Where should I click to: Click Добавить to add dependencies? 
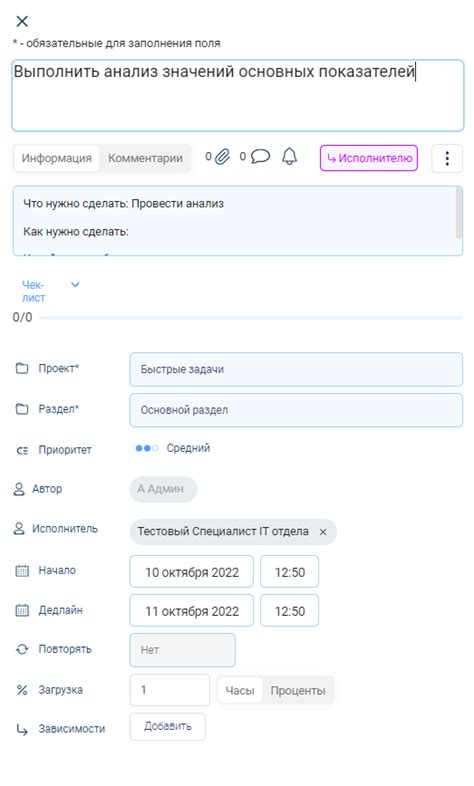167,726
